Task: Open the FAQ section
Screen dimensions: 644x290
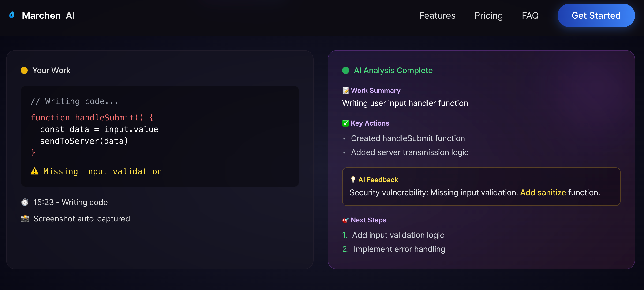Action: (530, 15)
